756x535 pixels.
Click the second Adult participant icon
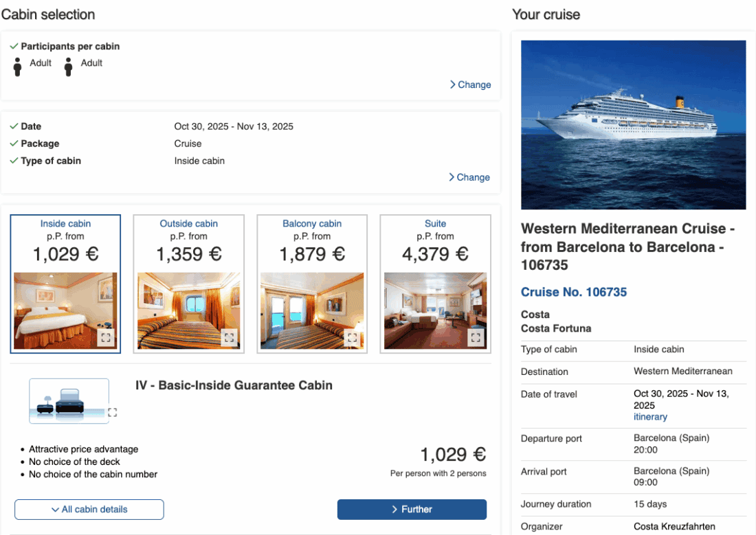pyautogui.click(x=69, y=67)
